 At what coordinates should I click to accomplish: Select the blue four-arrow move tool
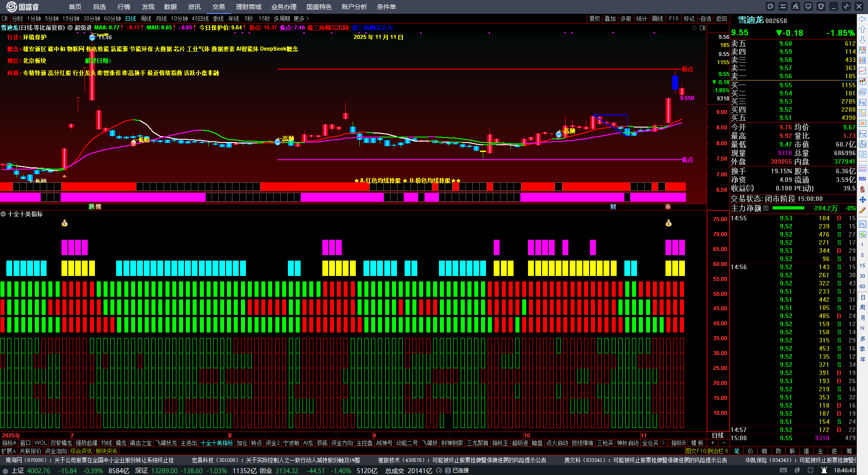point(863,199)
